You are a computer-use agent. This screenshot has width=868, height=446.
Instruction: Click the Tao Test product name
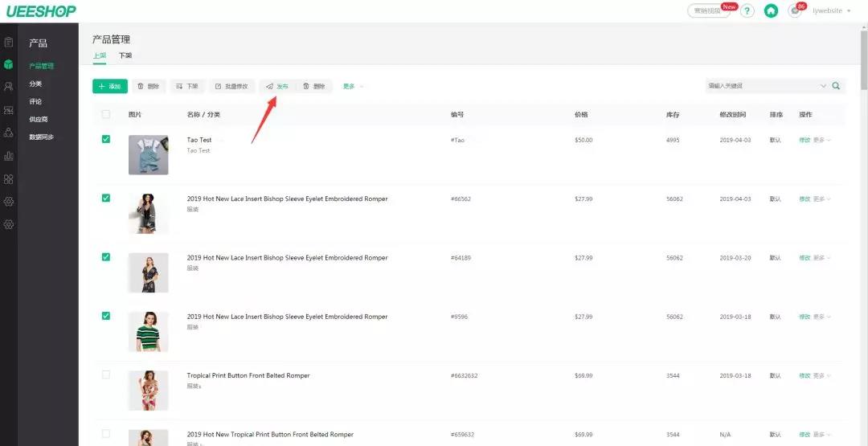point(199,140)
